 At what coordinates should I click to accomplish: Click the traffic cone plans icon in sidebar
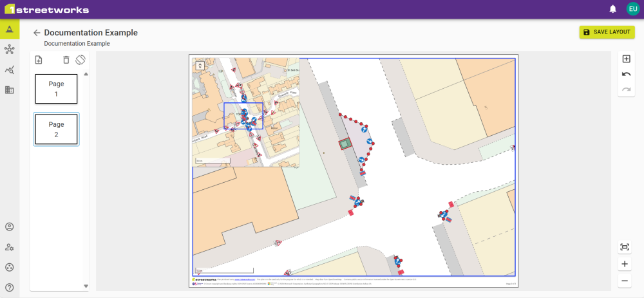tap(9, 30)
